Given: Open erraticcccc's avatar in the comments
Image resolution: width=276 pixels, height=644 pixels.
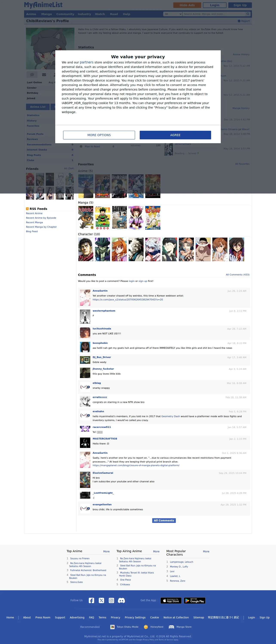Looking at the screenshot, I should click(x=85, y=401).
